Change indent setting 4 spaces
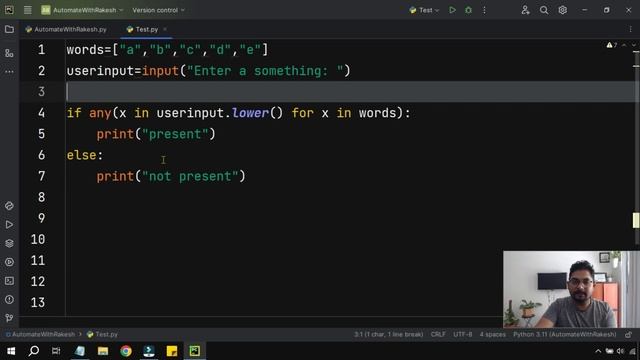This screenshot has width=640, height=360. (492, 334)
